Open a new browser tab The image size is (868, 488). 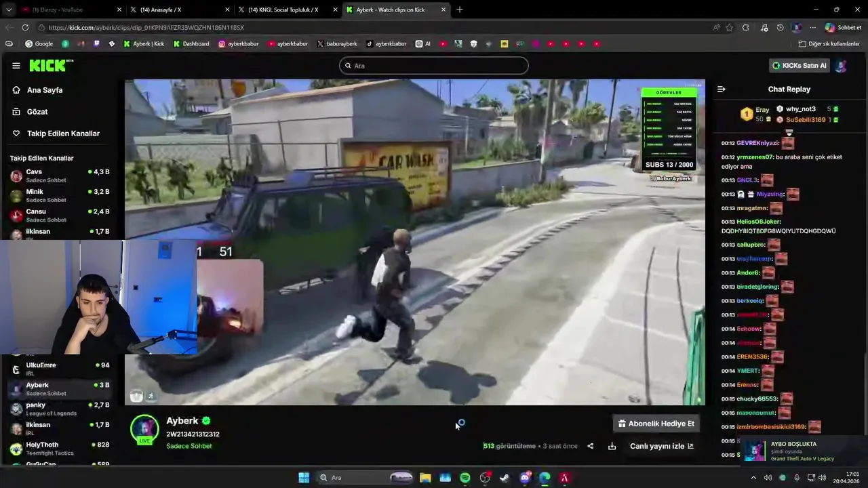coord(460,9)
